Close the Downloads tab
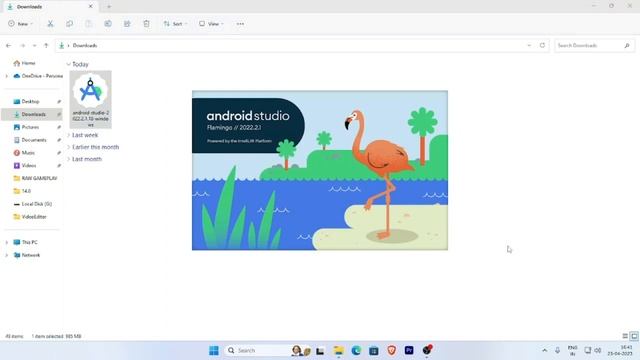640x360 pixels. coord(91,7)
